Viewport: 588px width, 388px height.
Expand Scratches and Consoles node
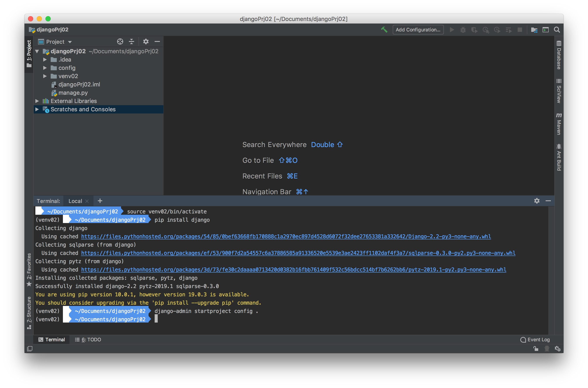[37, 109]
